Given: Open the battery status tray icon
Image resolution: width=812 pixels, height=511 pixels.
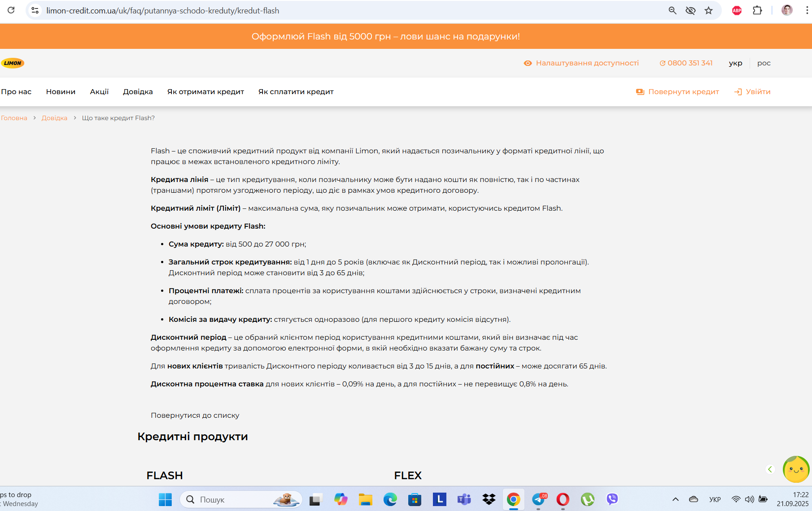Looking at the screenshot, I should 763,499.
